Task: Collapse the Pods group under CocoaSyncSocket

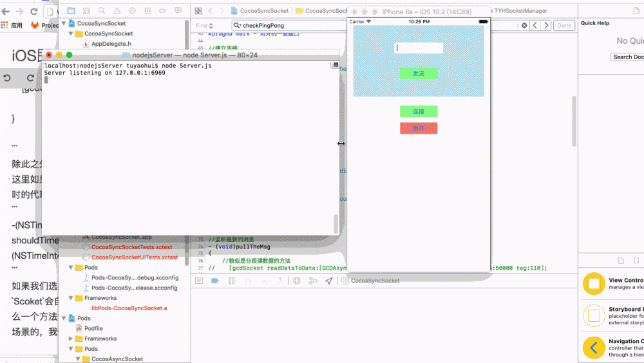Action: pyautogui.click(x=71, y=267)
